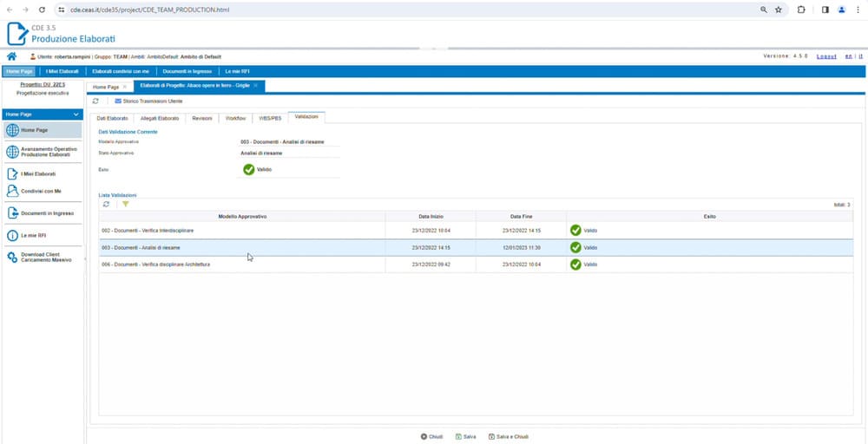The width and height of the screenshot is (868, 444).
Task: Select the Validazioni tab
Action: pos(306,117)
